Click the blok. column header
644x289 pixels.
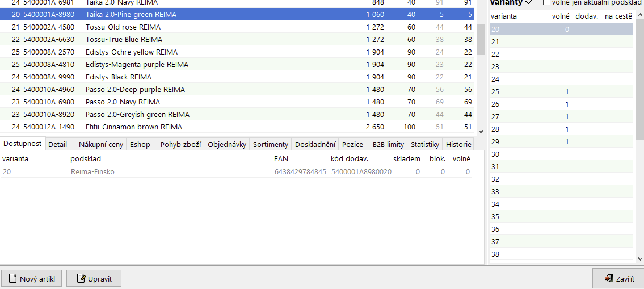pyautogui.click(x=437, y=158)
